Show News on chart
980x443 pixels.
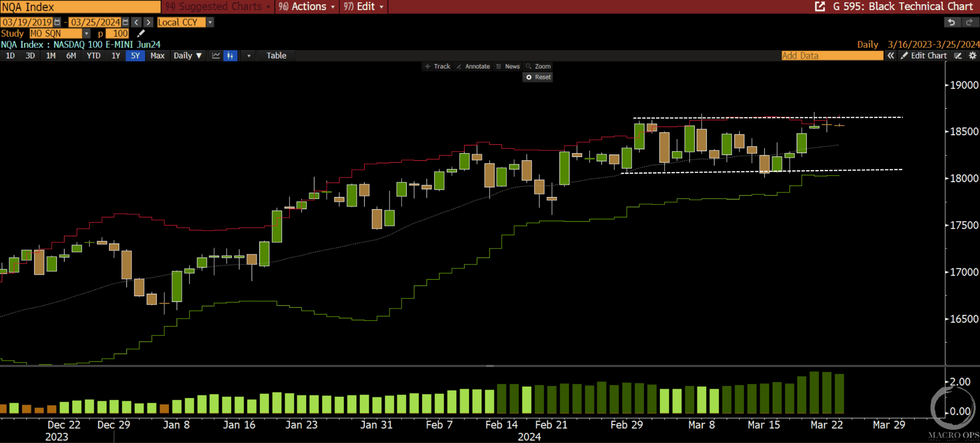click(508, 66)
